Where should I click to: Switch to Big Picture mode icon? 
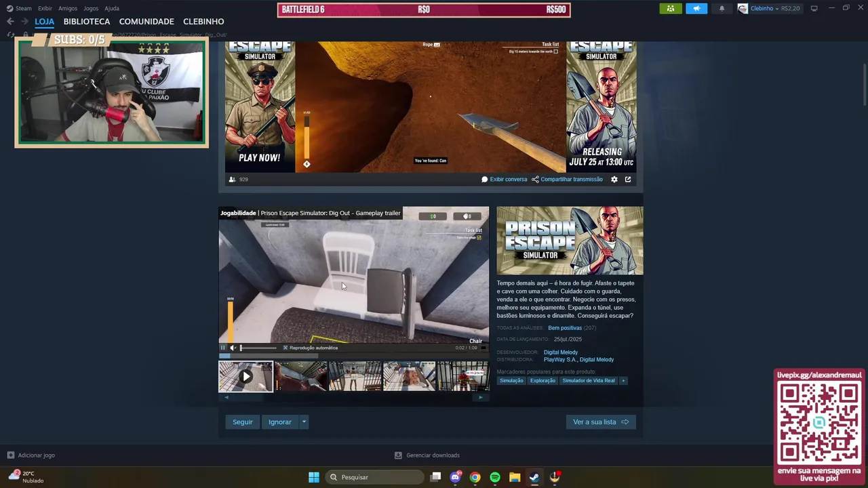pos(814,8)
